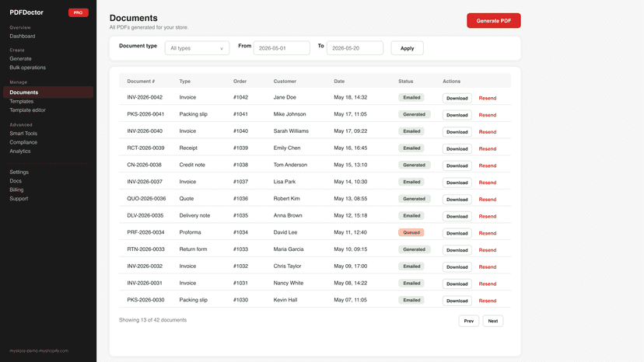This screenshot has width=644, height=362.
Task: Open the Document type dropdown
Action: 197,48
